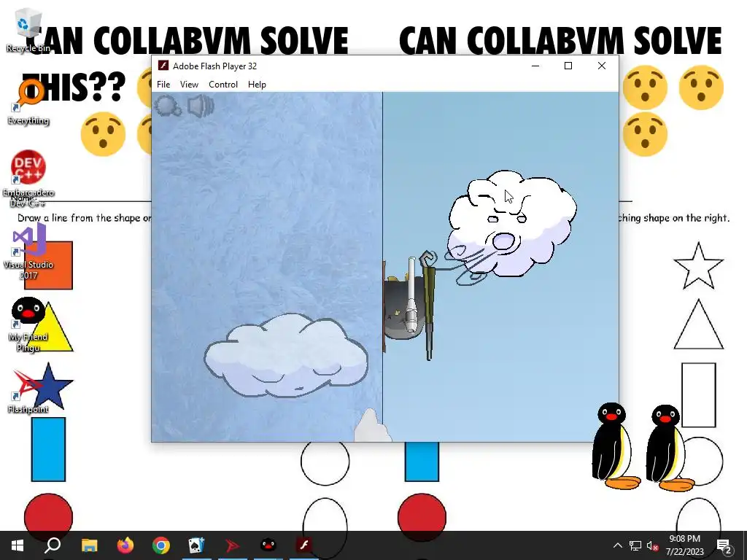Open the muted volume tray icon
The height and width of the screenshot is (560, 747).
click(x=652, y=545)
